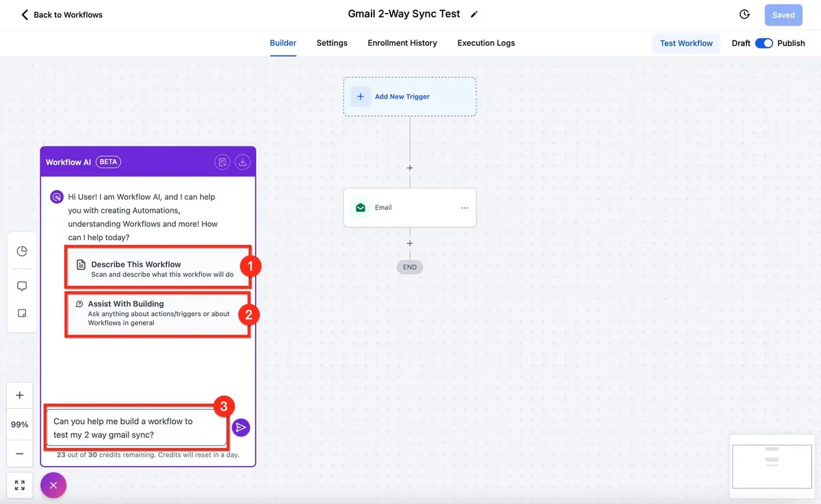Open the stats pie chart sidebar icon
The height and width of the screenshot is (504, 821).
pyautogui.click(x=22, y=251)
